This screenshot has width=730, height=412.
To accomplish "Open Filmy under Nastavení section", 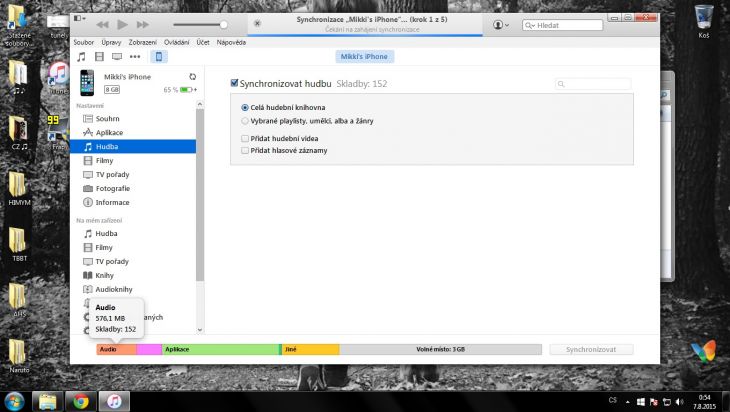I will [x=104, y=161].
